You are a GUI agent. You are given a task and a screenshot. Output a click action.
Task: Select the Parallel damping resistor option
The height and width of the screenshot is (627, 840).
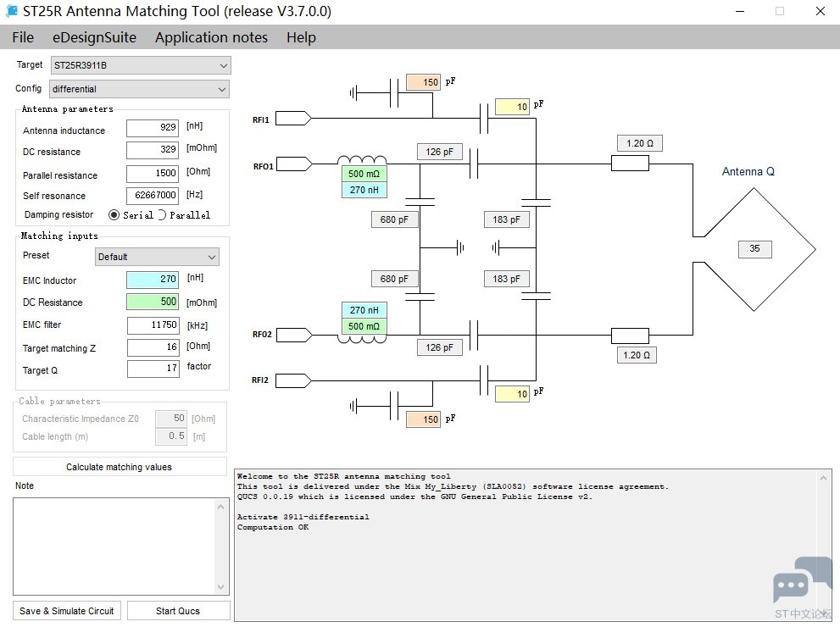(x=161, y=214)
